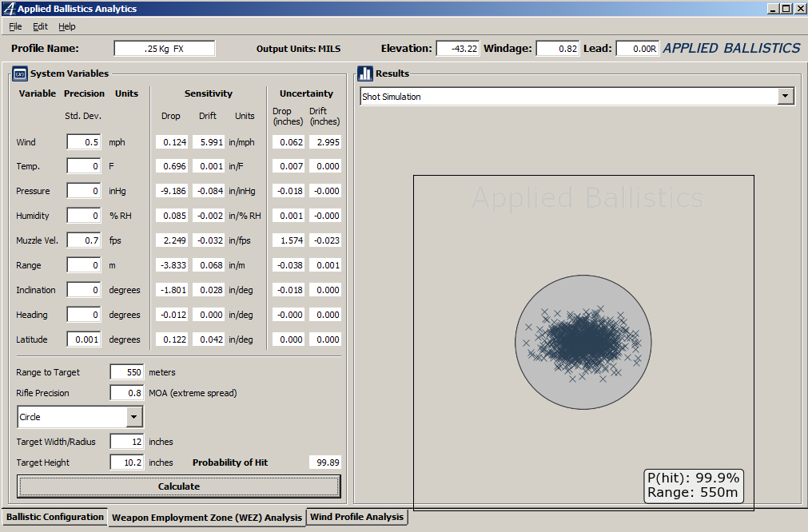Edit the Humidity precision field
The image size is (808, 532).
tap(83, 216)
